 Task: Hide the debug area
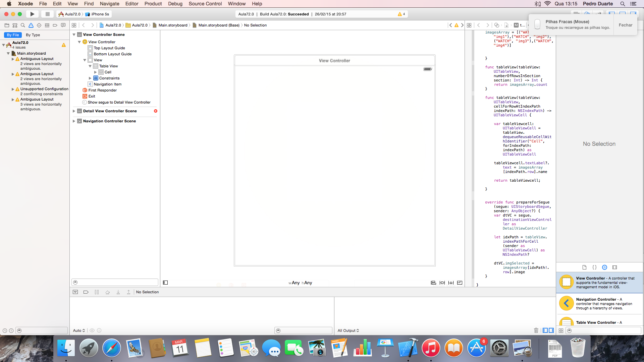(x=75, y=292)
